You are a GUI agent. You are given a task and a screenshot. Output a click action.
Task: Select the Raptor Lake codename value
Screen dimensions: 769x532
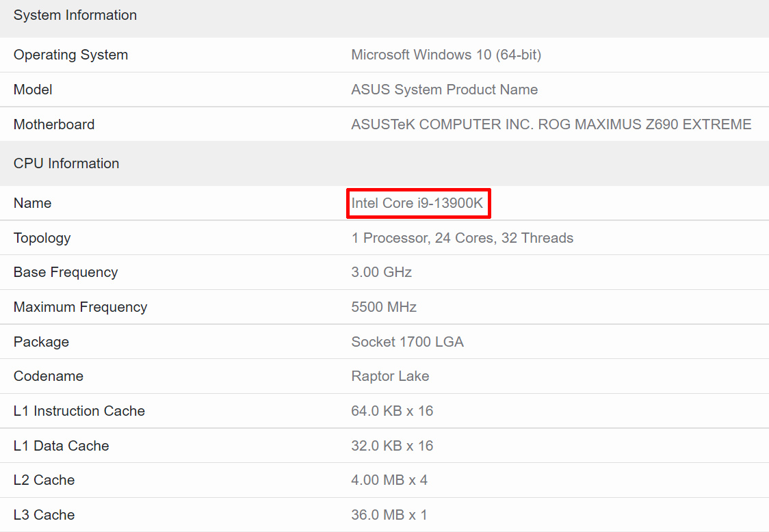point(390,376)
